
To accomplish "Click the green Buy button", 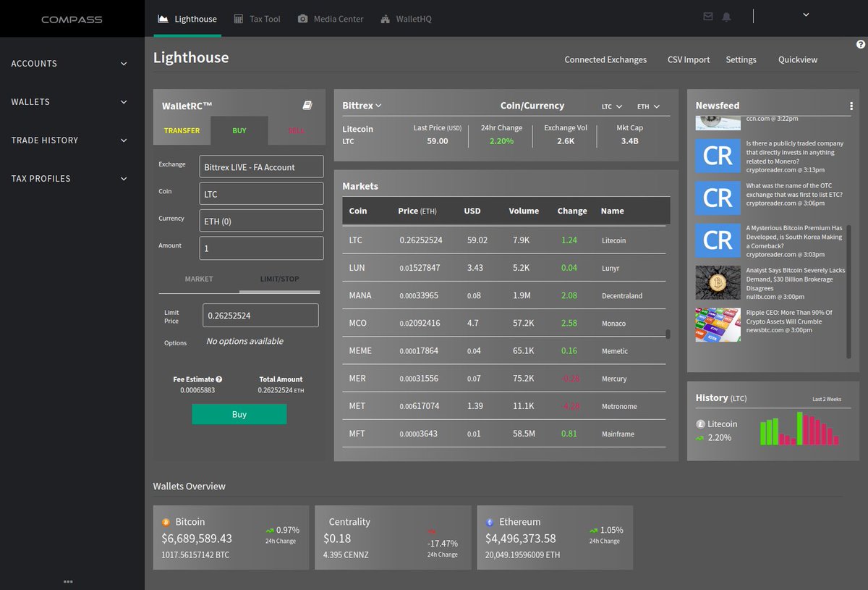I will tap(239, 414).
